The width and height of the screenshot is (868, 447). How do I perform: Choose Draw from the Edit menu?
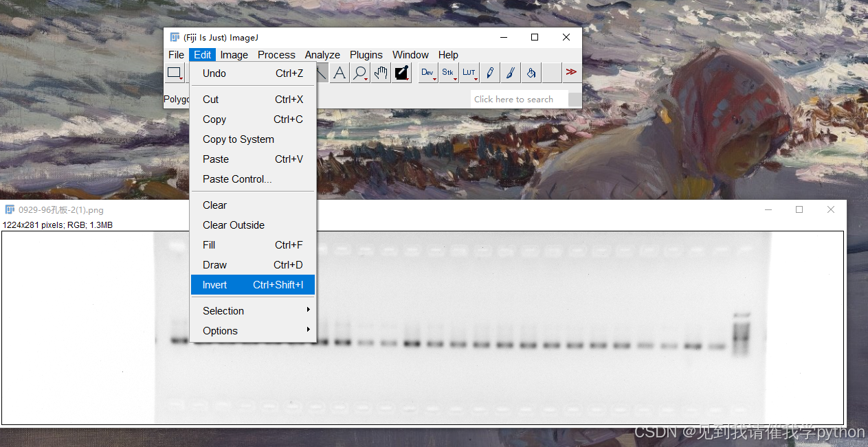(253, 265)
